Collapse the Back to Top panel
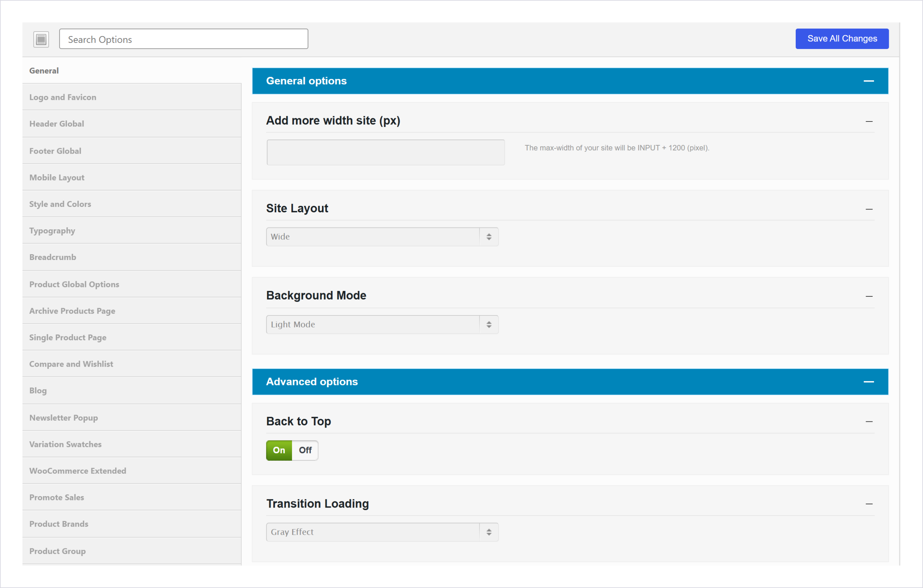Image resolution: width=923 pixels, height=588 pixels. pyautogui.click(x=869, y=422)
